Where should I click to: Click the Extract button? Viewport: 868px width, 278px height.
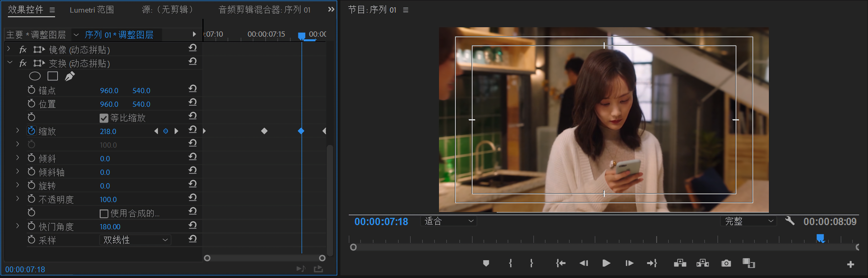click(x=703, y=263)
